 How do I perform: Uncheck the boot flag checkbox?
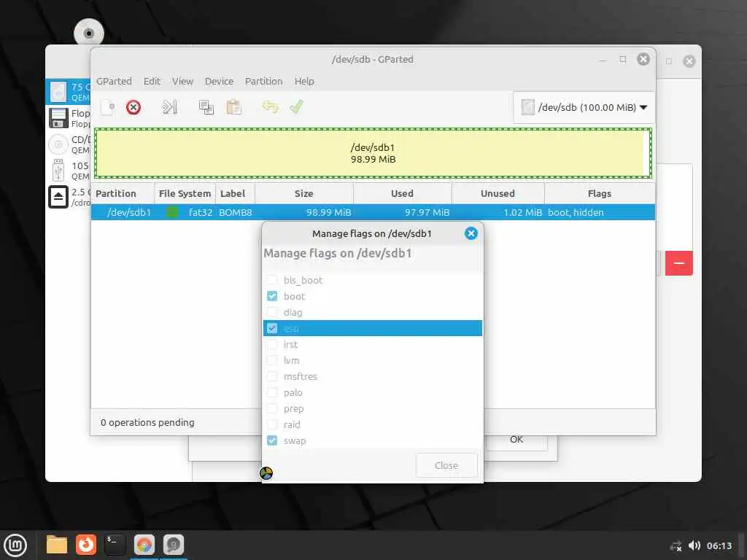[272, 296]
